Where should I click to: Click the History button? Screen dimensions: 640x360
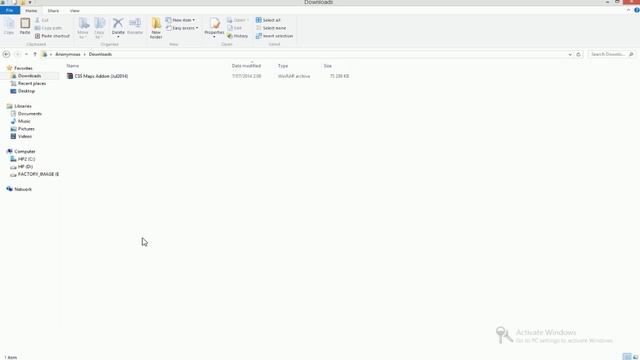[x=238, y=36]
